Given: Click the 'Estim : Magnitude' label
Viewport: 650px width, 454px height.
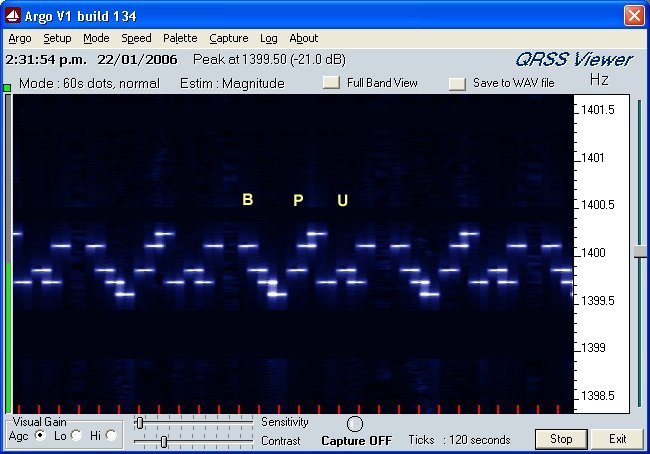Looking at the screenshot, I should pyautogui.click(x=232, y=84).
